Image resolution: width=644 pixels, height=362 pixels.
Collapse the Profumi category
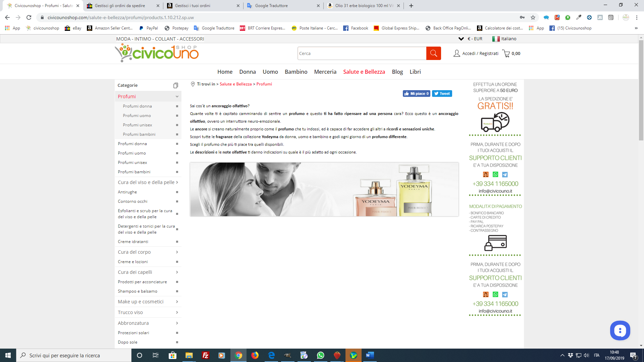177,97
